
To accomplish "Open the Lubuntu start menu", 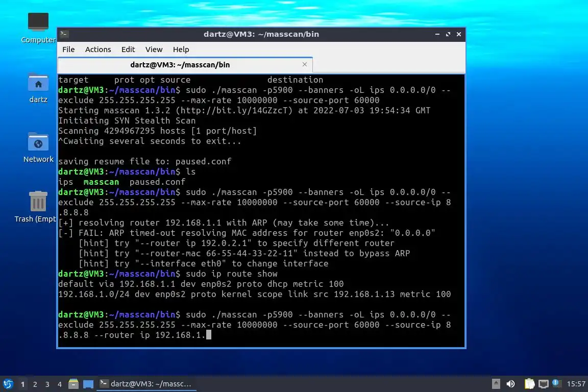I will click(x=8, y=384).
